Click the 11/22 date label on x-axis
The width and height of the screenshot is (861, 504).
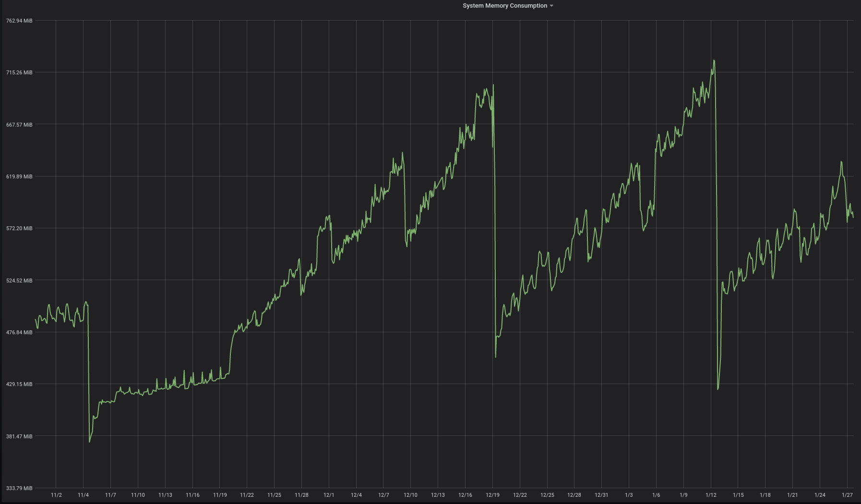247,495
